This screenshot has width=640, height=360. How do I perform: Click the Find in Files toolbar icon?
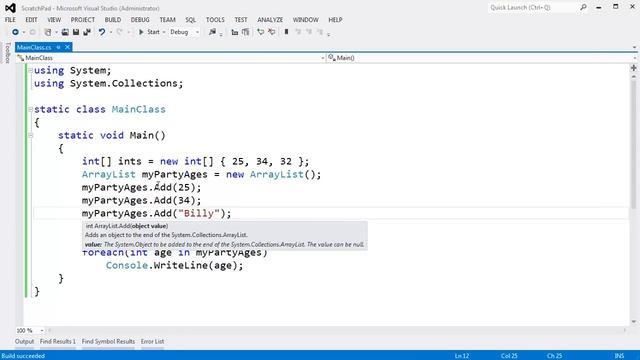click(212, 32)
